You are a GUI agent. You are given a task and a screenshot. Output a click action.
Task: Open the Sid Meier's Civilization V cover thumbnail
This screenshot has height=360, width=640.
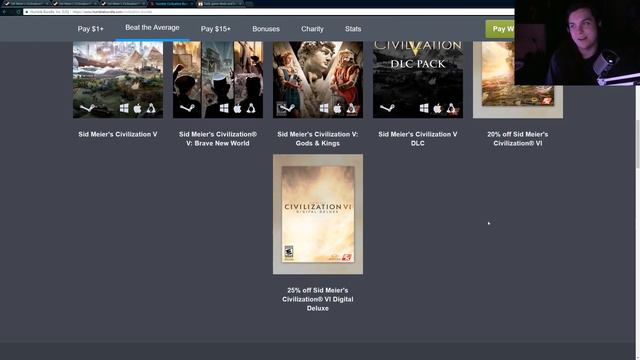(118, 80)
